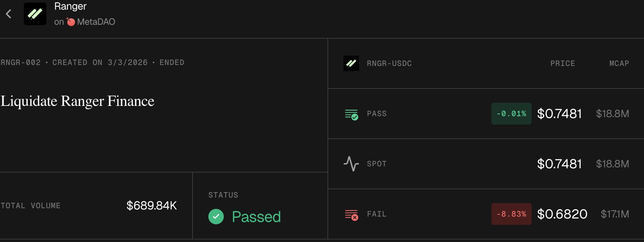The width and height of the screenshot is (644, 242).
Task: Click the $689.84K total volume value
Action: click(152, 206)
